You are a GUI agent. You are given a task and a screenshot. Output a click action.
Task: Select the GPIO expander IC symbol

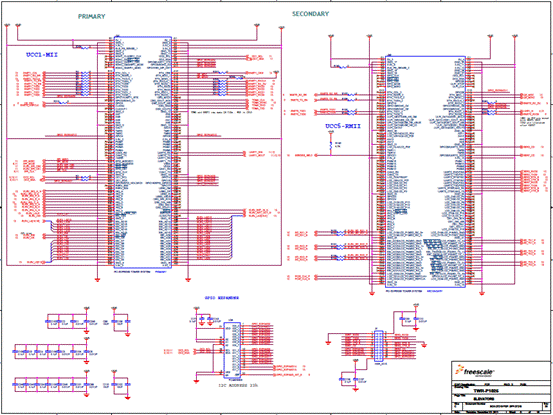click(232, 350)
